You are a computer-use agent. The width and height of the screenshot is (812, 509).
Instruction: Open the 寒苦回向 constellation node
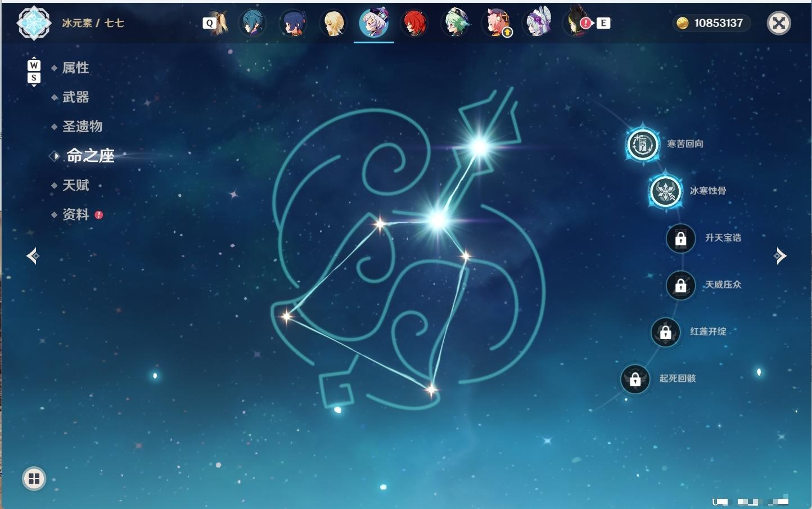point(642,145)
